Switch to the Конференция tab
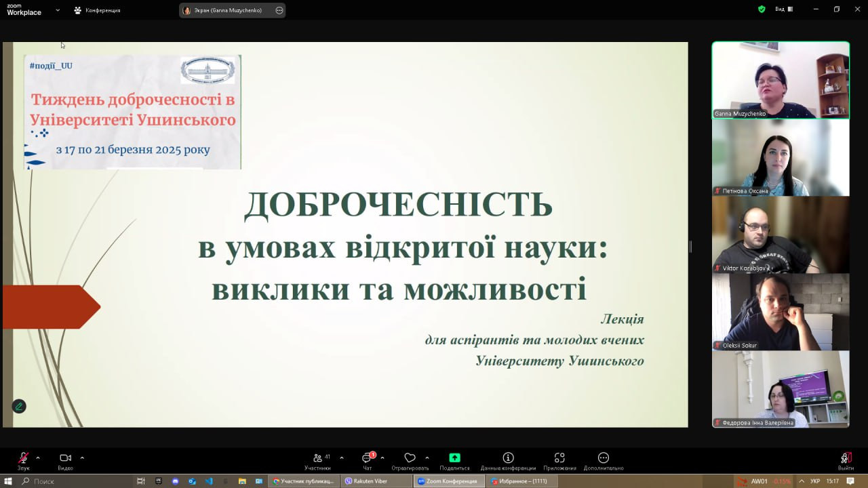Screen dimensions: 868x488 [98, 10]
